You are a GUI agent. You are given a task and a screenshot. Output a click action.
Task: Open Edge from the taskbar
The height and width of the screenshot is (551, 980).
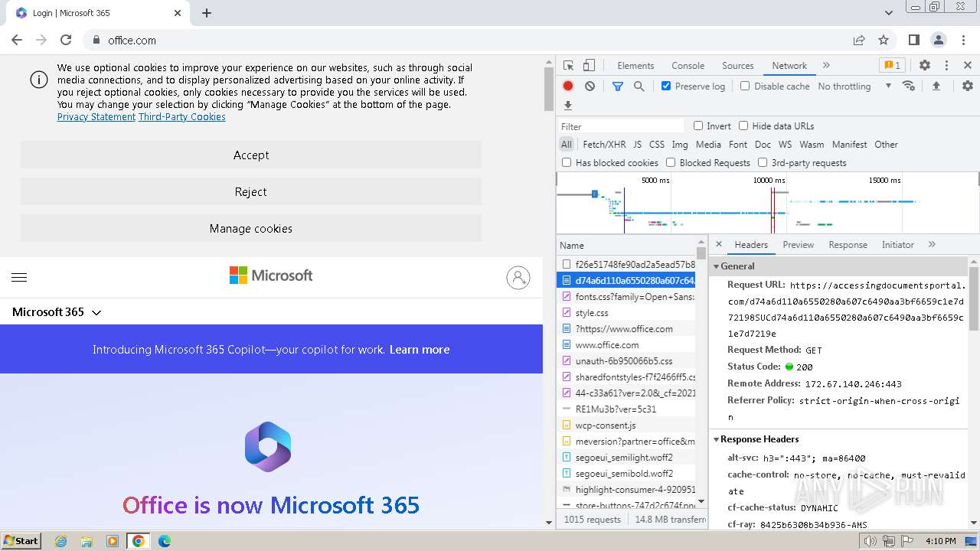point(164,541)
